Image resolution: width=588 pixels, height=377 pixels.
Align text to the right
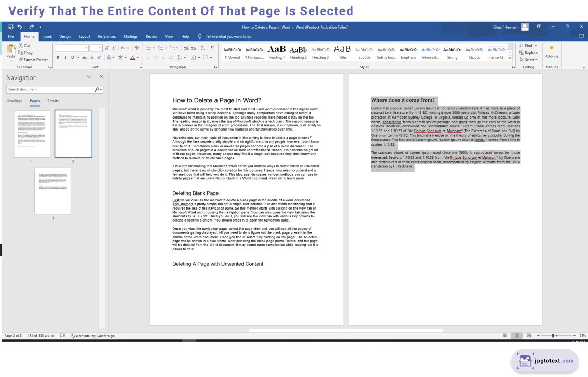[x=163, y=58]
